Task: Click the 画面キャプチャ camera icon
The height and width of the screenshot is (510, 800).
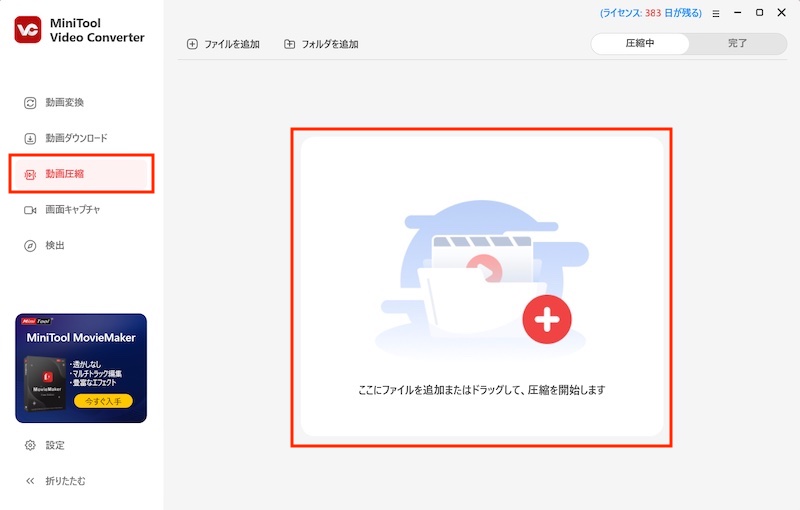Action: coord(30,210)
